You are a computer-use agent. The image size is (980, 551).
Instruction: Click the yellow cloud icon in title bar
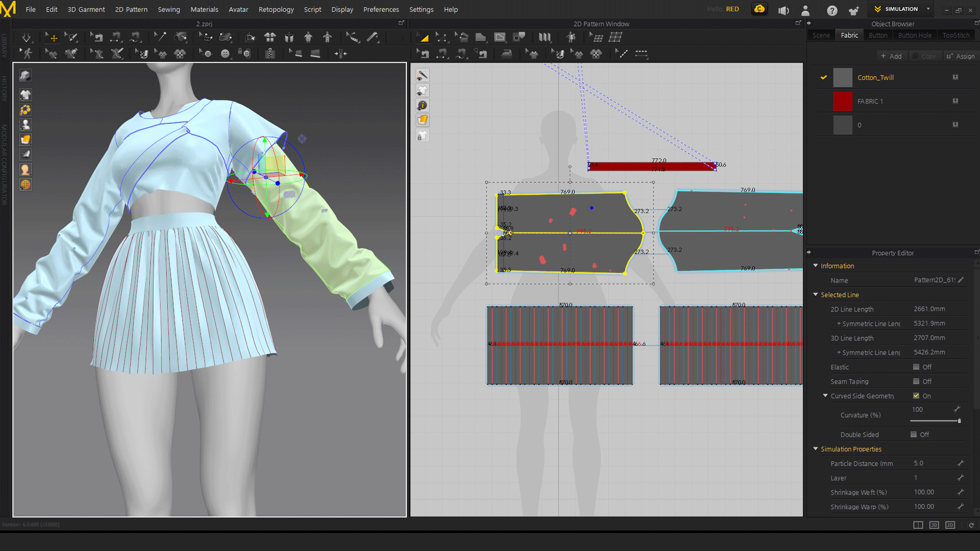tap(759, 9)
